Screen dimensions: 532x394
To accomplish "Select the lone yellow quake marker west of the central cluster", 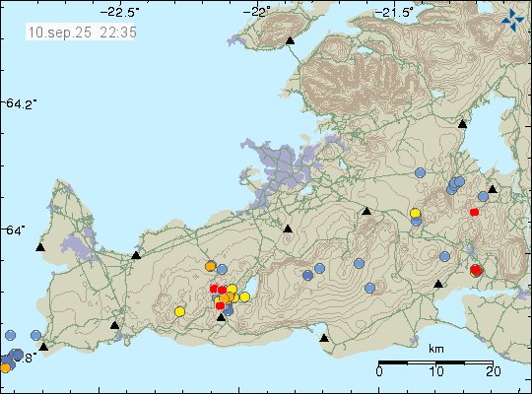I will click(180, 311).
